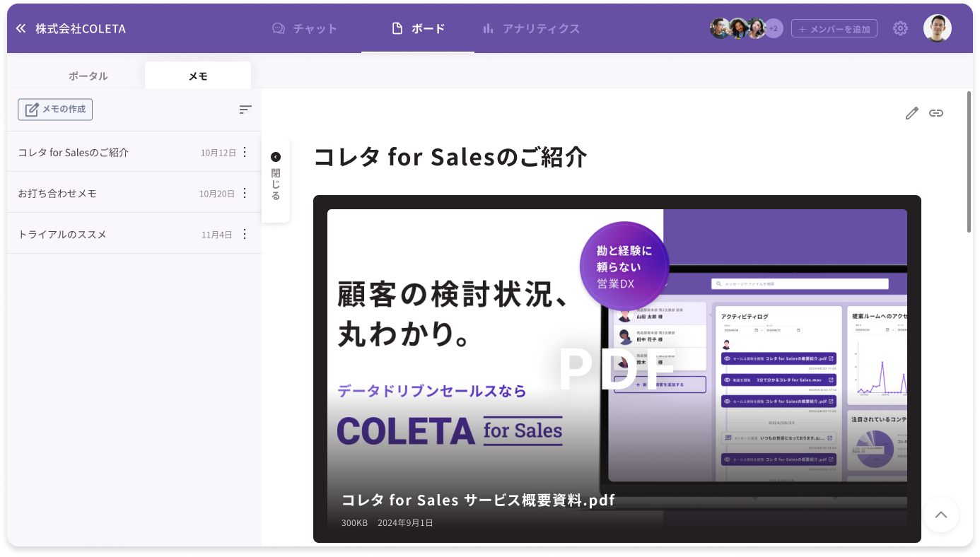Open options menu for コレタ for Salesのご紹介
The width and height of the screenshot is (980, 557).
click(x=245, y=152)
